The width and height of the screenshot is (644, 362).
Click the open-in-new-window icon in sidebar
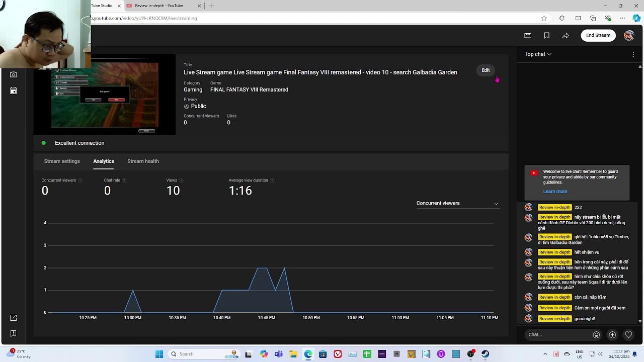[14, 318]
